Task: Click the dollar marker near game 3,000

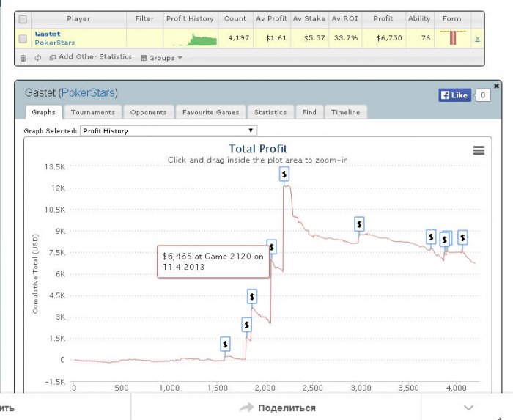Action: [x=360, y=224]
